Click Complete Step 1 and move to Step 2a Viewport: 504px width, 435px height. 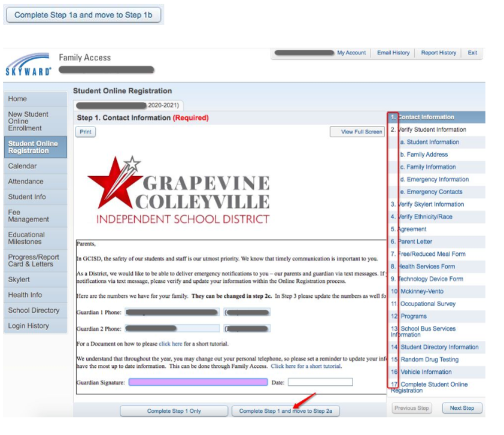(x=285, y=411)
